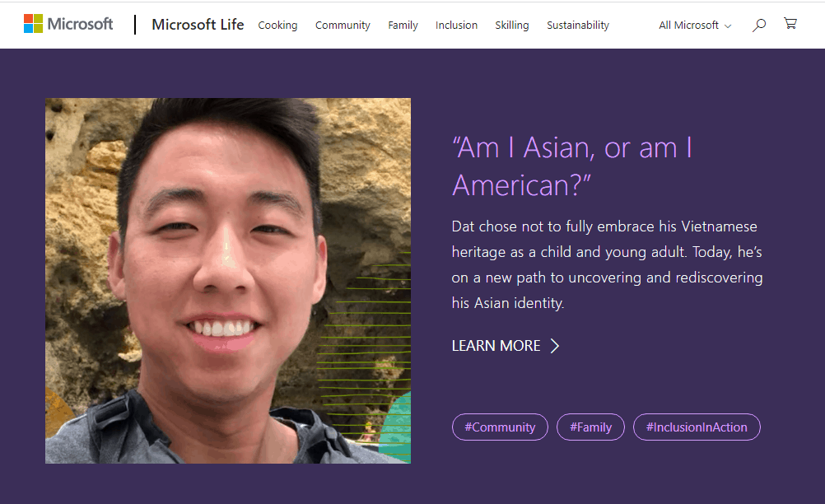Image resolution: width=825 pixels, height=504 pixels.
Task: Open the All Microsoft menu
Action: click(x=688, y=26)
